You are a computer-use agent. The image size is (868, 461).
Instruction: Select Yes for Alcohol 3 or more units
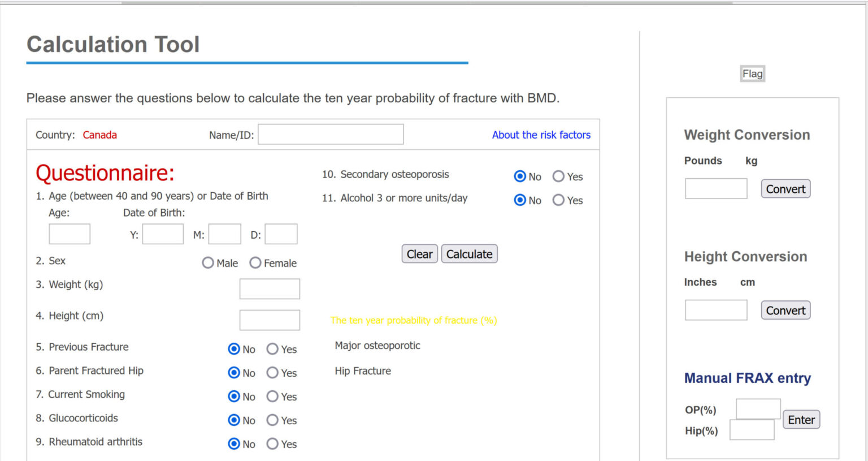[558, 200]
